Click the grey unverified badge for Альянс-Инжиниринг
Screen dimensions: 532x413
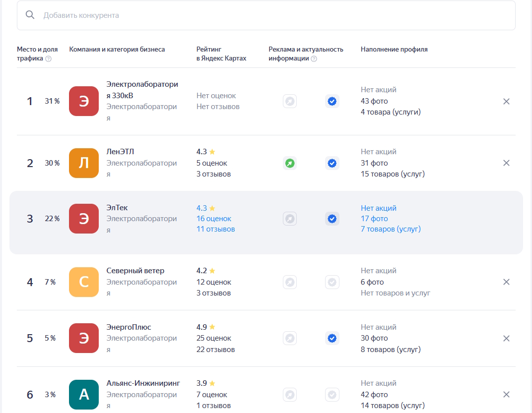click(x=332, y=395)
